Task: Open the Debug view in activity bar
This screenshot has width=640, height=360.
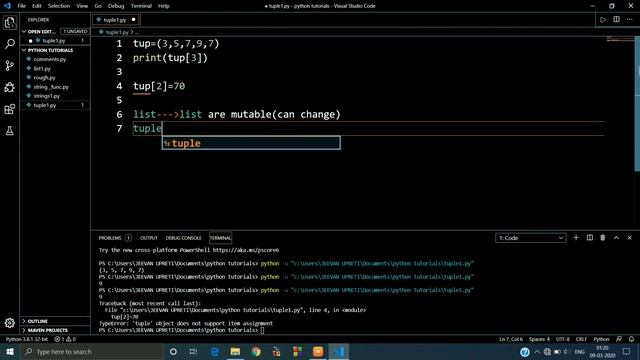Action: coord(9,87)
